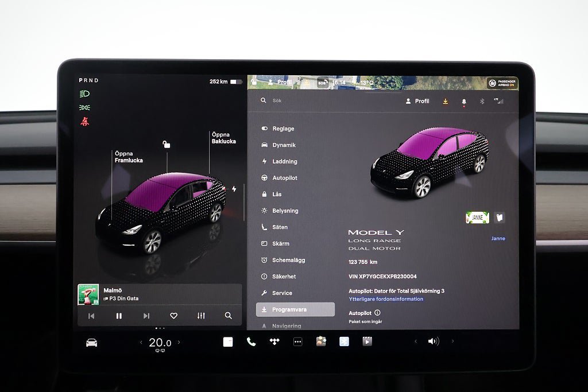Open Ytterligare fordonsinformation link
This screenshot has height=392, width=588.
point(386,299)
